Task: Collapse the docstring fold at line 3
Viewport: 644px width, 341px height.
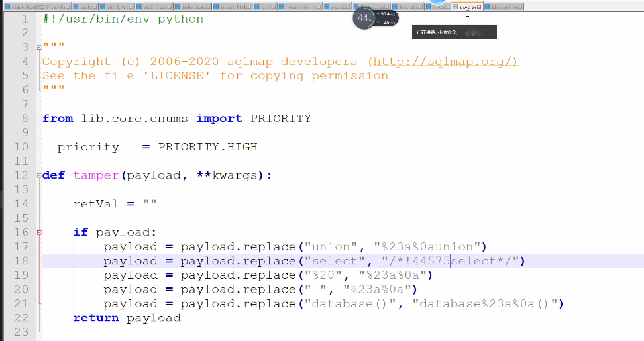Action: click(39, 47)
